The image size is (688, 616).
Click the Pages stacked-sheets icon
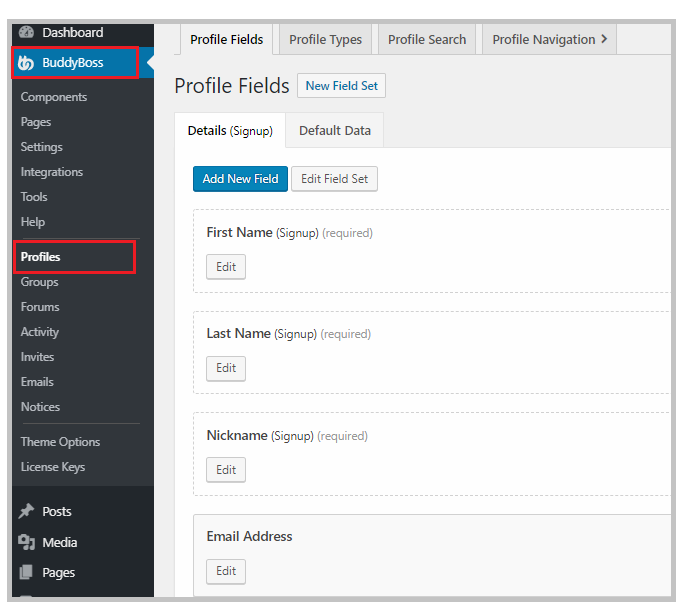(26, 572)
